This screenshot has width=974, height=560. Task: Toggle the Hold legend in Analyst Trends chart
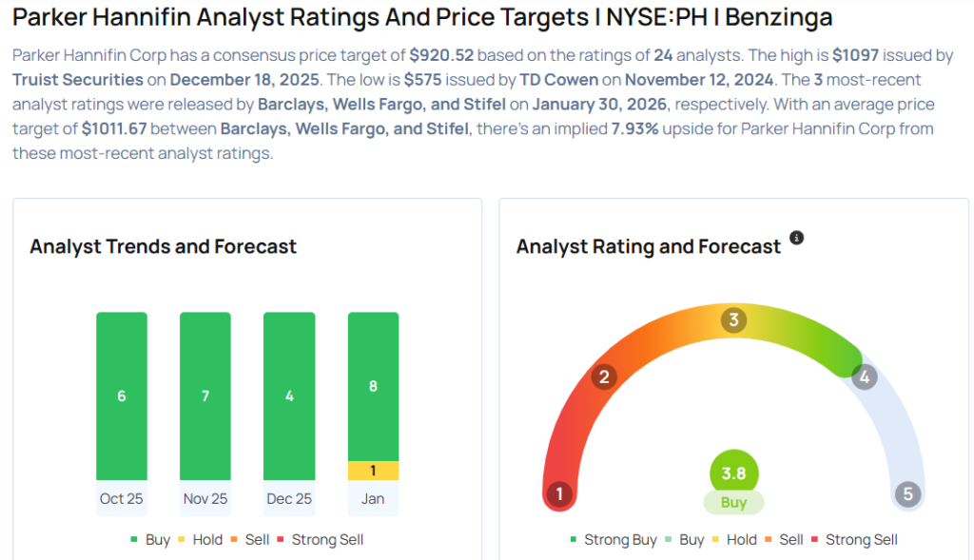tap(201, 540)
